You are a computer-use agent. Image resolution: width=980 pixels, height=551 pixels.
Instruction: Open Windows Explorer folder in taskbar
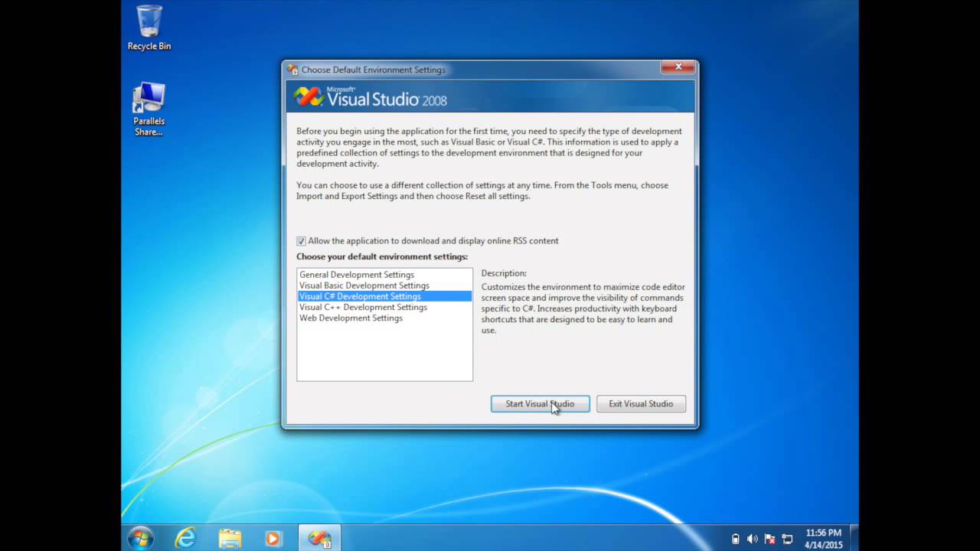[x=230, y=538]
